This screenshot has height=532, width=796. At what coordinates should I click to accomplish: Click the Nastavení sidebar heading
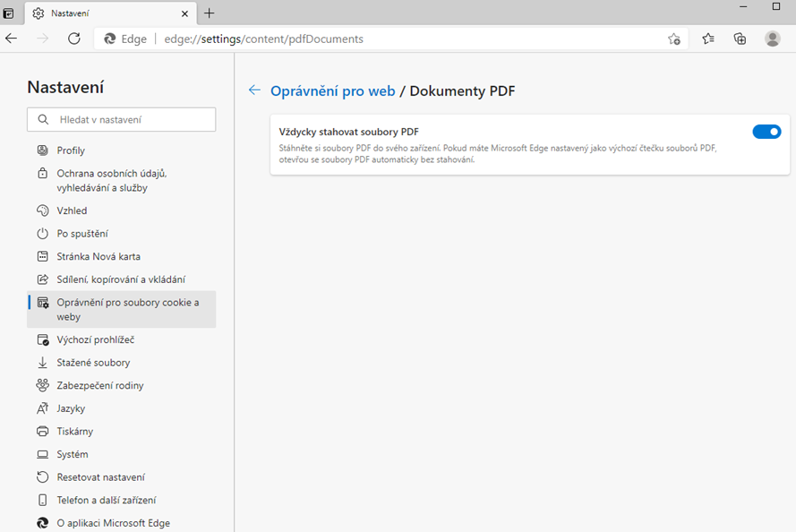tap(65, 87)
